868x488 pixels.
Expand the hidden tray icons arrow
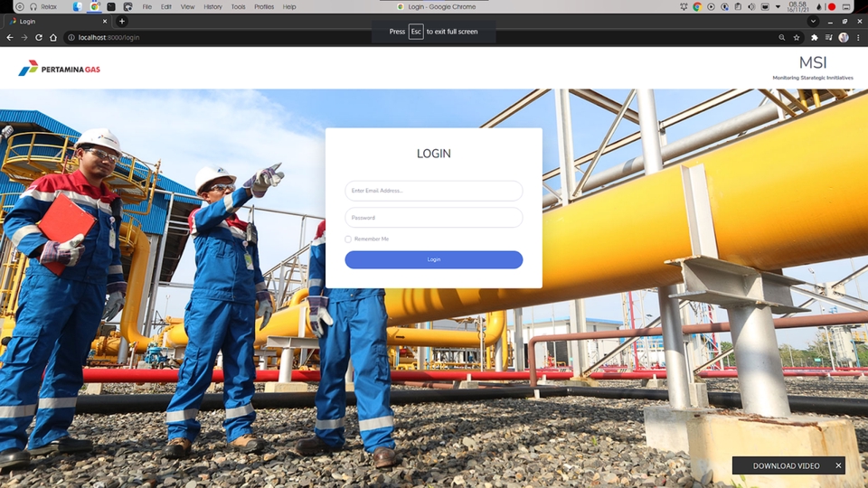point(778,6)
